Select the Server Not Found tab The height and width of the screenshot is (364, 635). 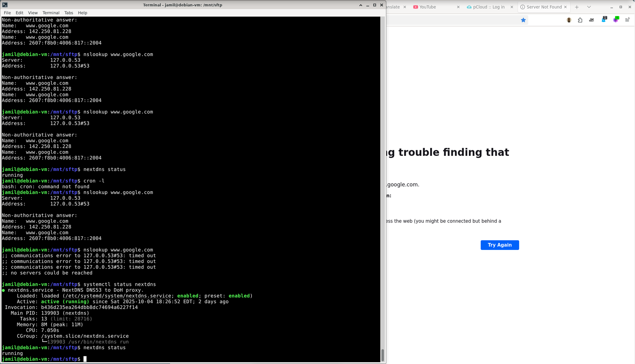click(x=544, y=7)
